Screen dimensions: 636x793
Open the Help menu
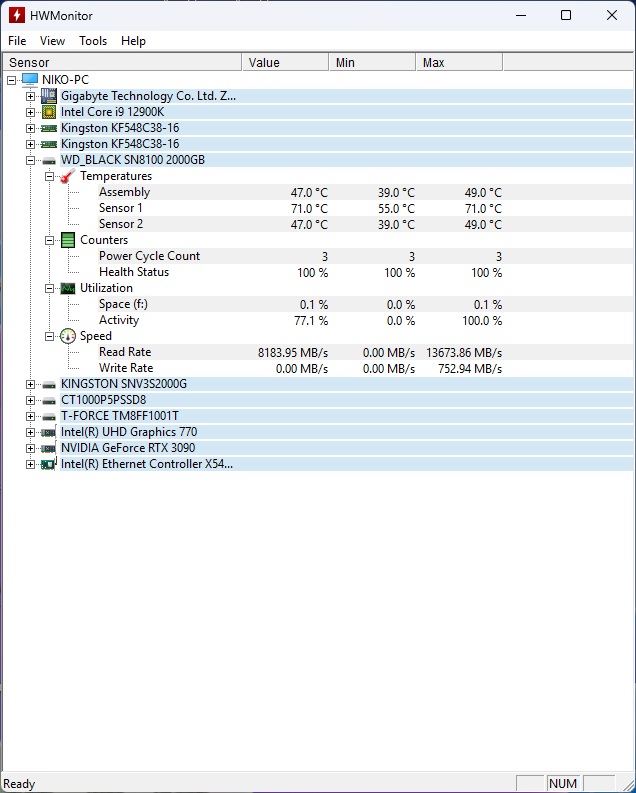(x=133, y=41)
